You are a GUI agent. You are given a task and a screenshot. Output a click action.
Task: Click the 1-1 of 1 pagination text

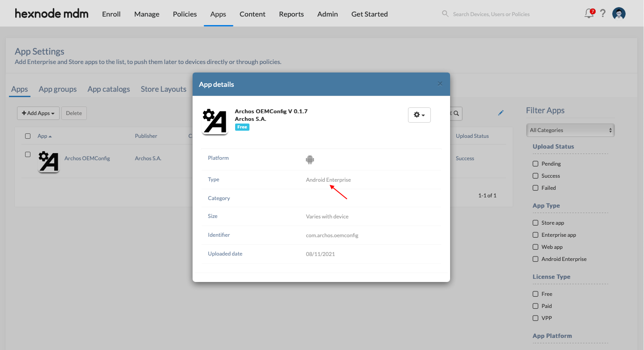tap(487, 196)
